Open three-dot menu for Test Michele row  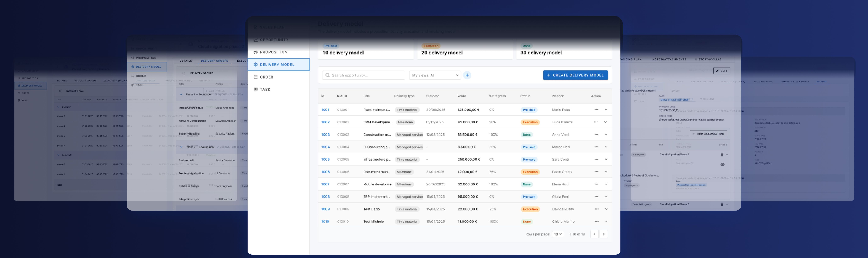[596, 222]
